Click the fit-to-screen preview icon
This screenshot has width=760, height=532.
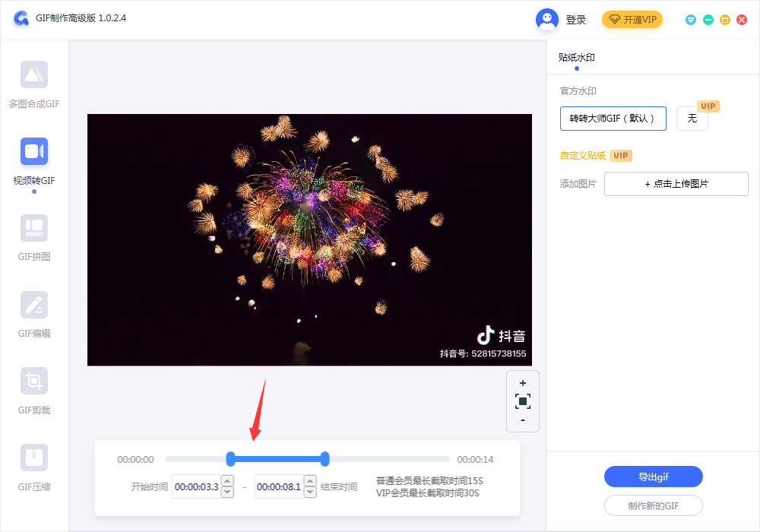(x=523, y=401)
